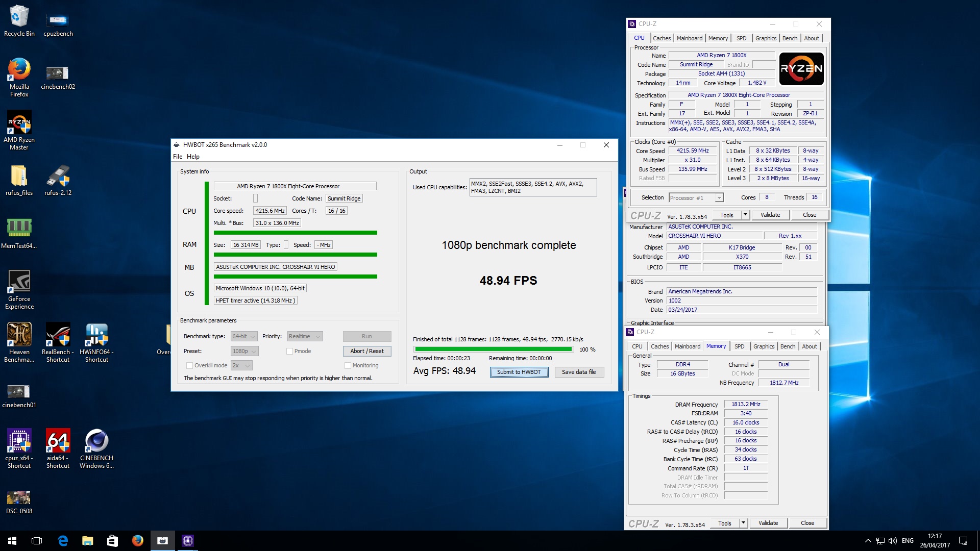Image resolution: width=980 pixels, height=551 pixels.
Task: Launch Mozilla Firefox from the desktop
Action: (x=19, y=78)
